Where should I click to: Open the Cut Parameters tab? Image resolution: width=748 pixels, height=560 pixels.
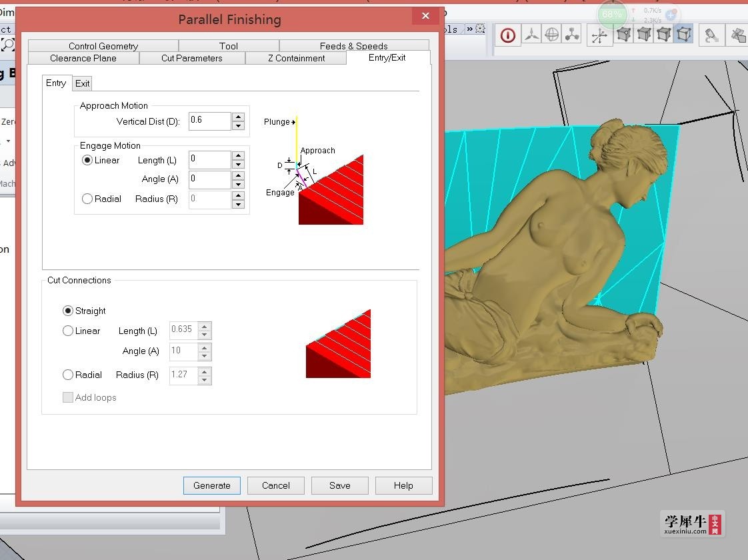click(192, 58)
